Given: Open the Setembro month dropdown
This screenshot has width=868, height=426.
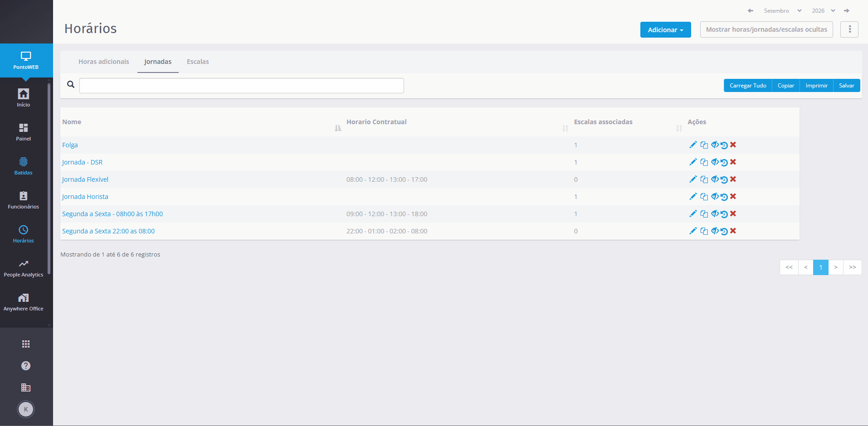Looking at the screenshot, I should tap(783, 10).
